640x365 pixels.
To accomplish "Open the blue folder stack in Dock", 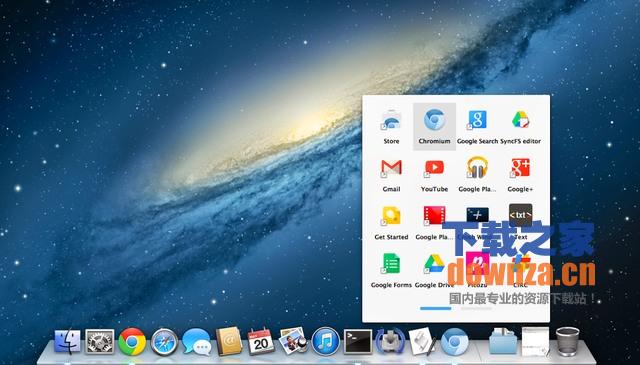I will pyautogui.click(x=502, y=341).
